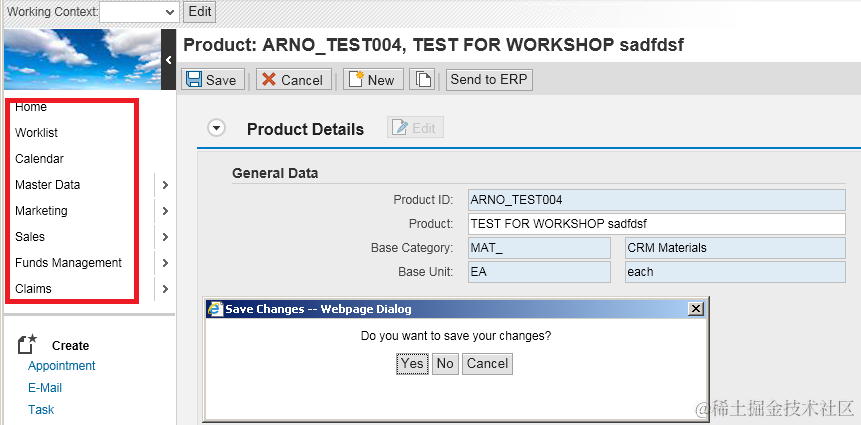The image size is (861, 425).
Task: Click the Save toolbar button
Action: 211,80
